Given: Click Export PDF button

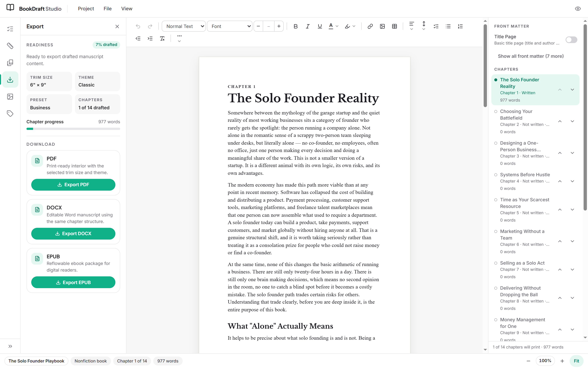Looking at the screenshot, I should coord(73,185).
